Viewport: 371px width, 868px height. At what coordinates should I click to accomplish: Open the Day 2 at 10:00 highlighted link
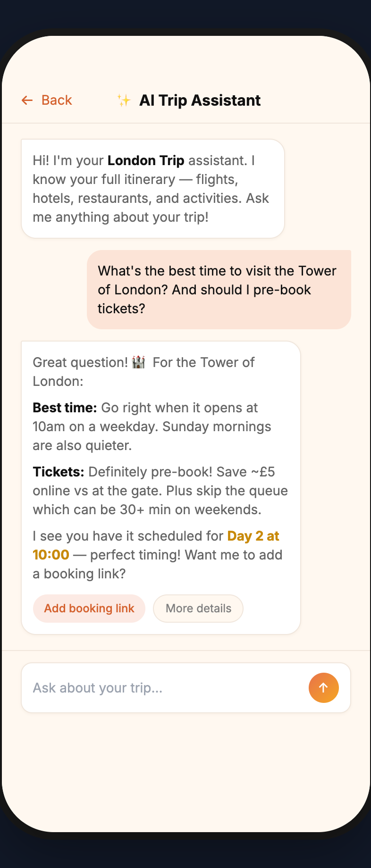coord(253,536)
